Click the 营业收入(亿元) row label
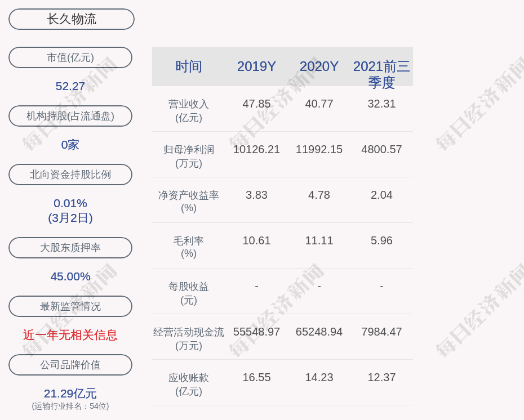 click(189, 111)
